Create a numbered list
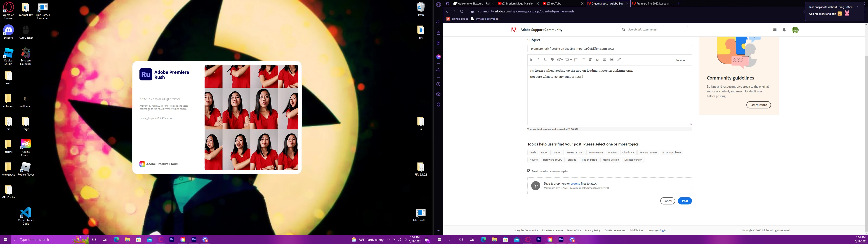The height and width of the screenshot is (244, 868). coord(576,60)
